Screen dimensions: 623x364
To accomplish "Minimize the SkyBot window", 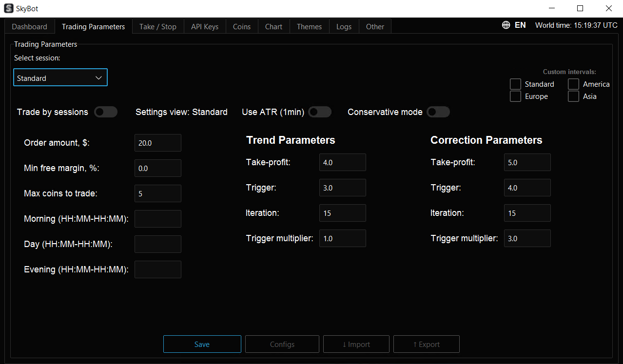I will 552,8.
